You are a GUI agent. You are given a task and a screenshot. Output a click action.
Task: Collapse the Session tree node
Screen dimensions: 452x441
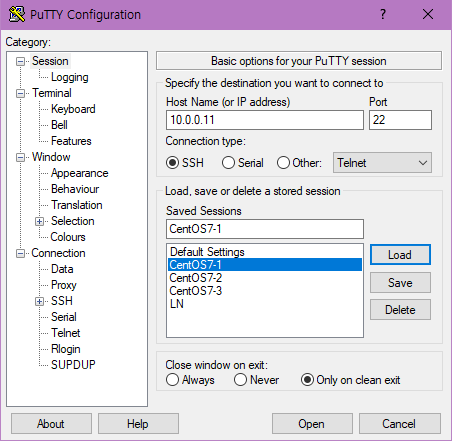pos(21,61)
